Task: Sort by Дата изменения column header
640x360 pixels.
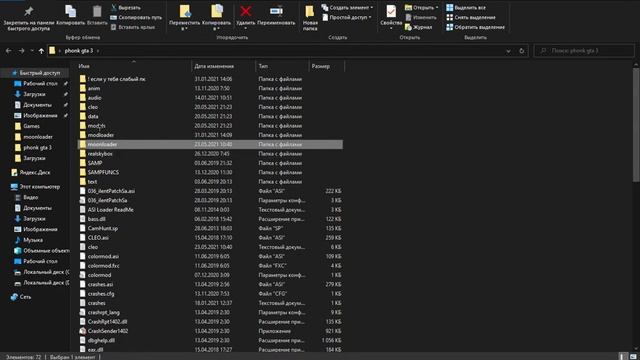Action: 224,66
